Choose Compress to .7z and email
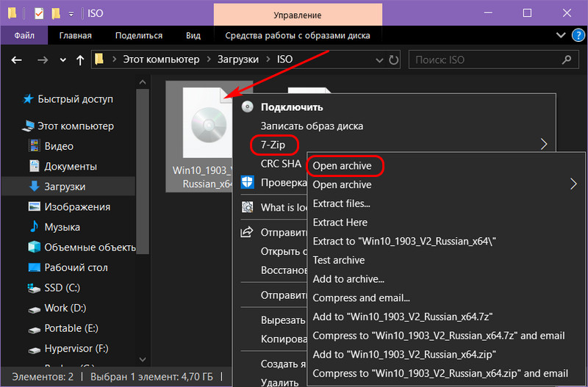Viewport: 588px width, 387px height. pyautogui.click(x=439, y=336)
